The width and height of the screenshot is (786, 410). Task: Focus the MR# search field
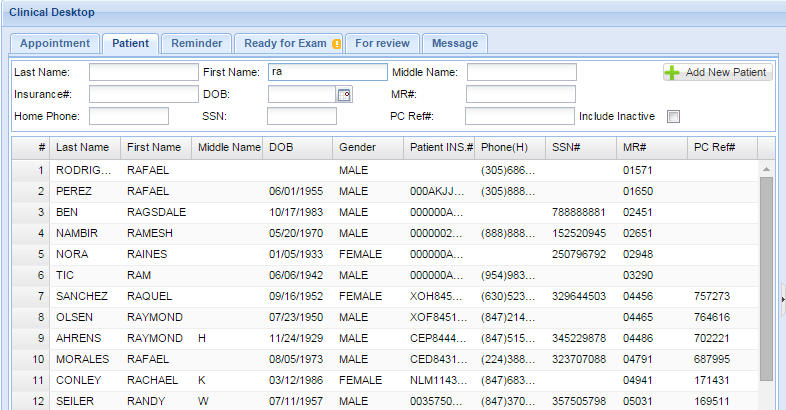click(521, 94)
